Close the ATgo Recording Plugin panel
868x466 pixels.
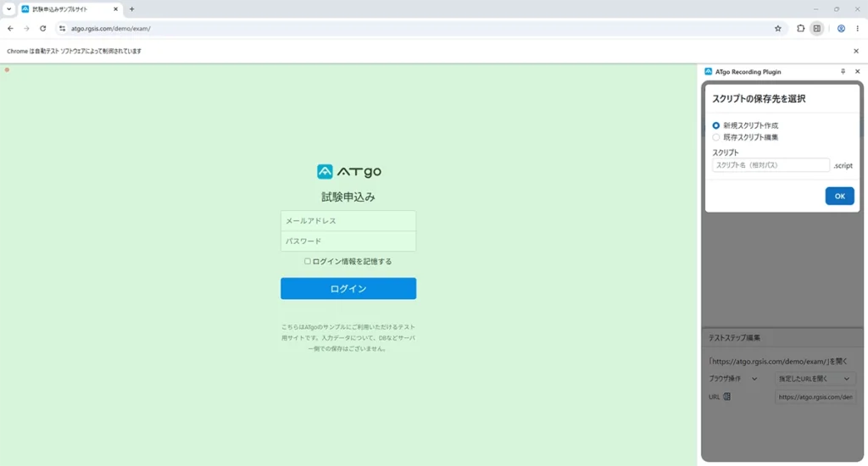pyautogui.click(x=858, y=71)
